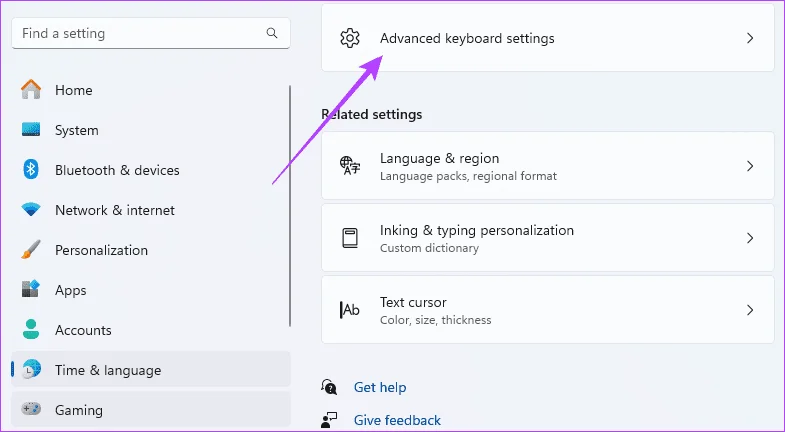Open Gaming settings category

(x=150, y=409)
